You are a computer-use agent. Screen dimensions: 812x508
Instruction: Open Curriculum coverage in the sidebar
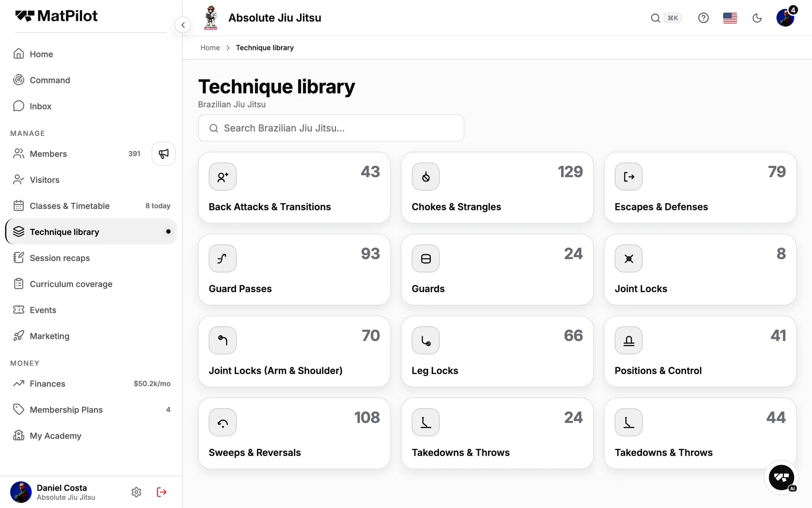point(91,284)
